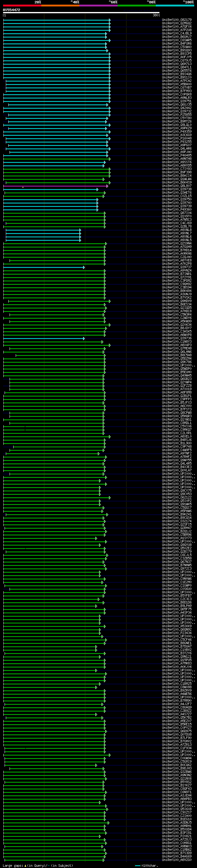Select hit label UniRef100_Q4LAR6
Screen dimensions: 197x868
[177, 149]
